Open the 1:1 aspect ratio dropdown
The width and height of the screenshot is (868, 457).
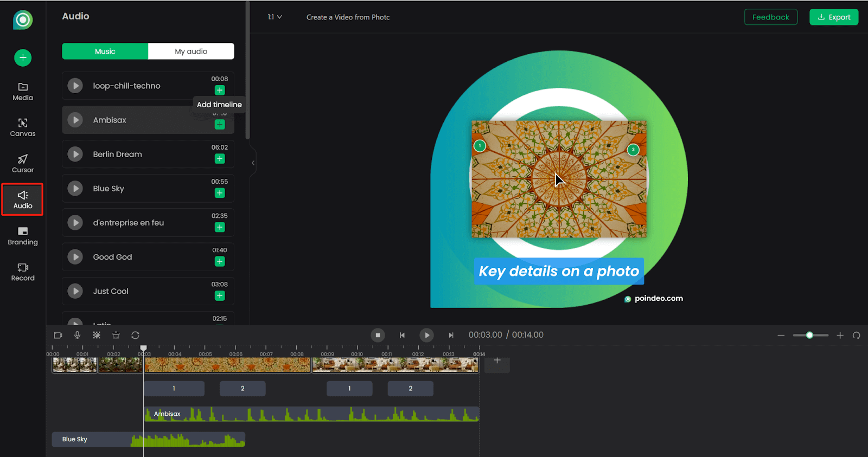click(x=275, y=17)
